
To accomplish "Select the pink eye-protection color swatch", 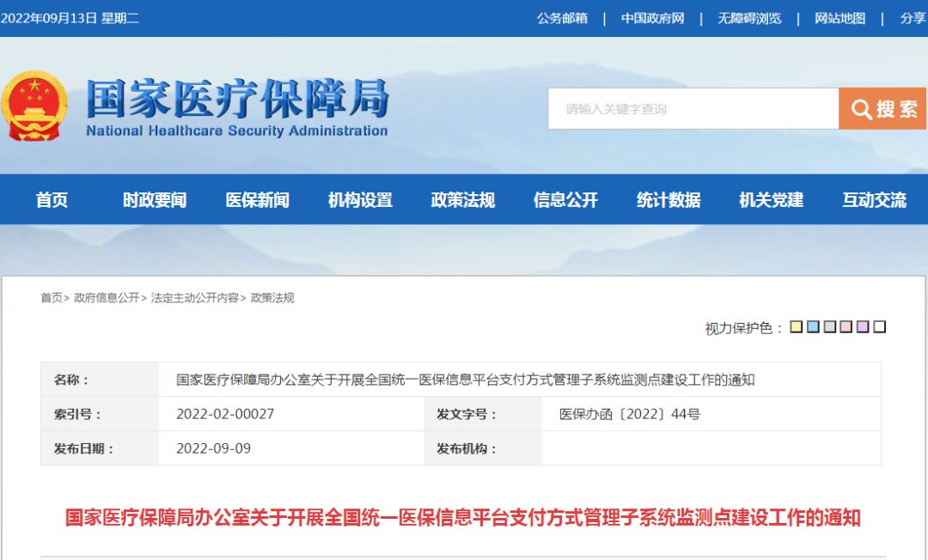I will pos(846,326).
